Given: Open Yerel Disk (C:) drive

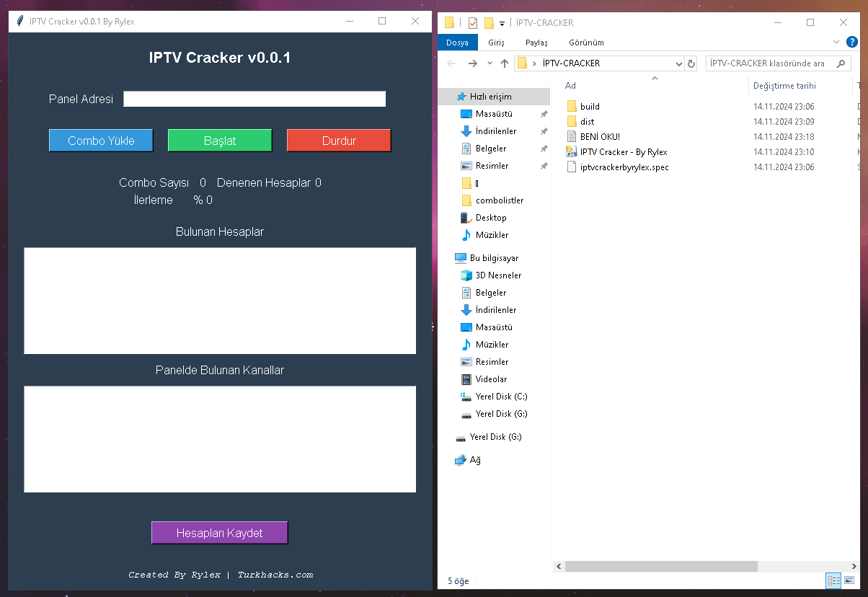Looking at the screenshot, I should (x=501, y=397).
